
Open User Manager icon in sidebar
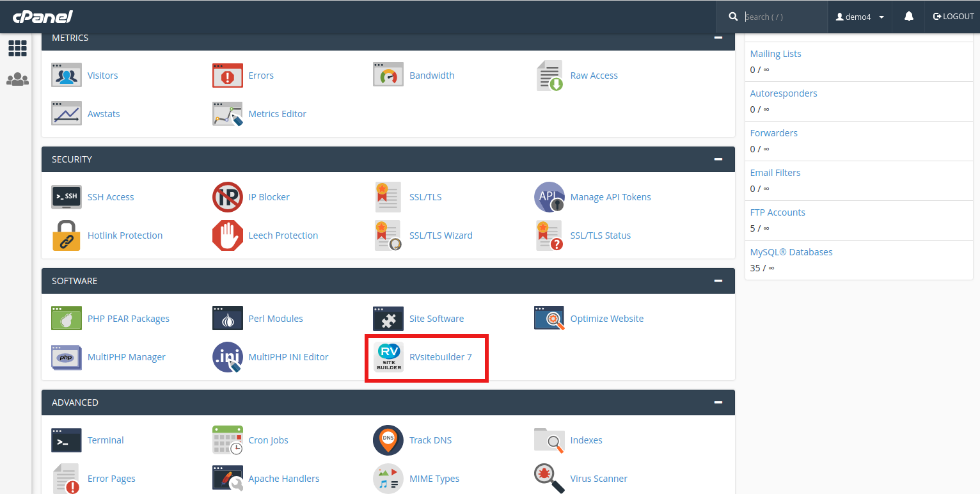tap(17, 80)
